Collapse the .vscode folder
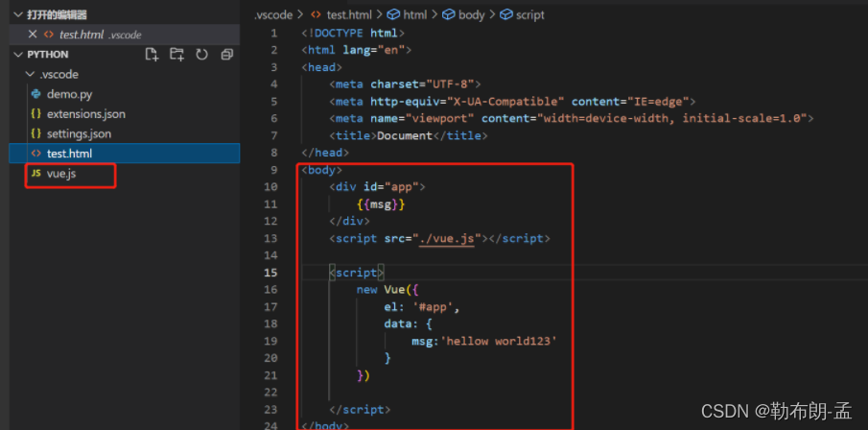This screenshot has width=868, height=430. pos(30,74)
